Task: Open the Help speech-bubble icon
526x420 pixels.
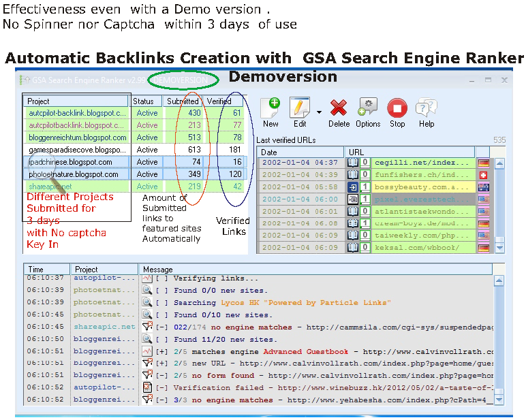Action: (426, 108)
